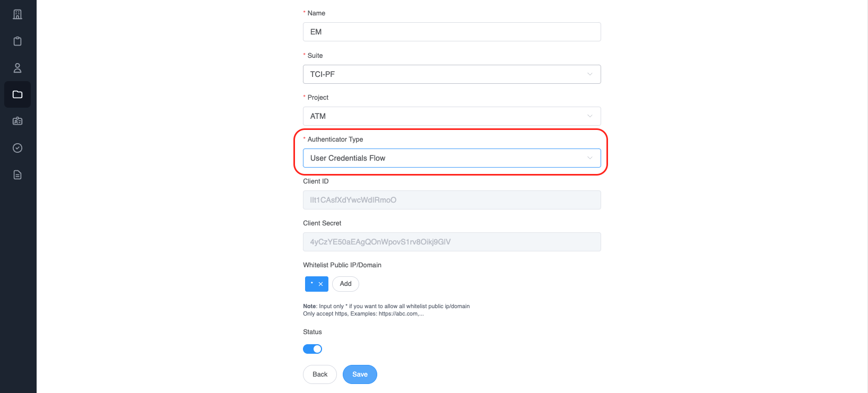Open the ID card sidebar icon
Screen dimensions: 868x393
[18, 121]
